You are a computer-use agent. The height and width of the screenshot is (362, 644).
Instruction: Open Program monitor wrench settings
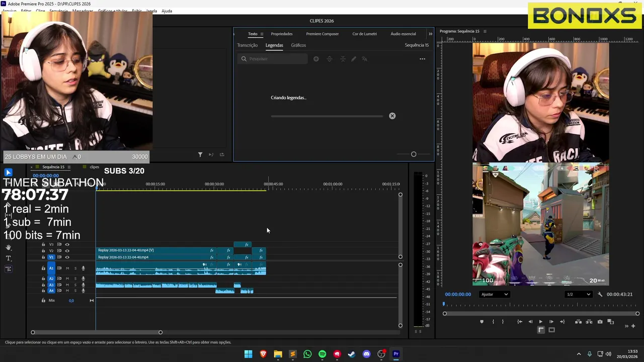600,295
